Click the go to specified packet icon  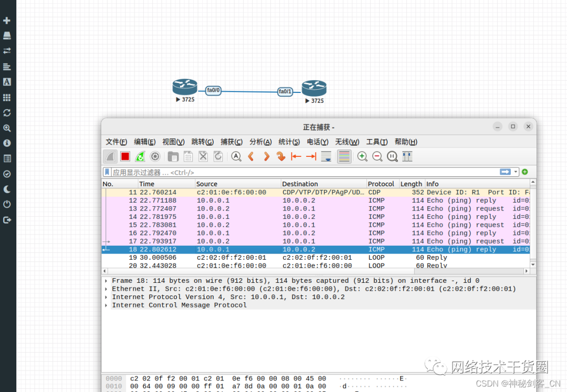(x=281, y=156)
